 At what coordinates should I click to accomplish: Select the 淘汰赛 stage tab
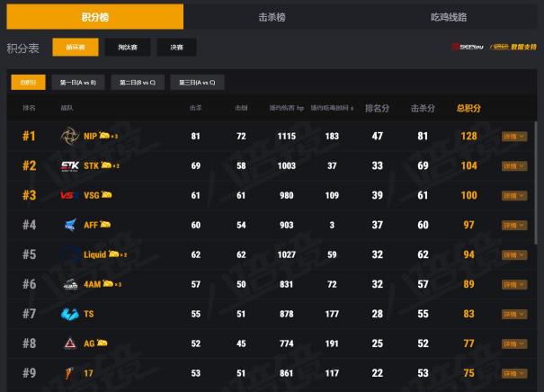tap(128, 47)
